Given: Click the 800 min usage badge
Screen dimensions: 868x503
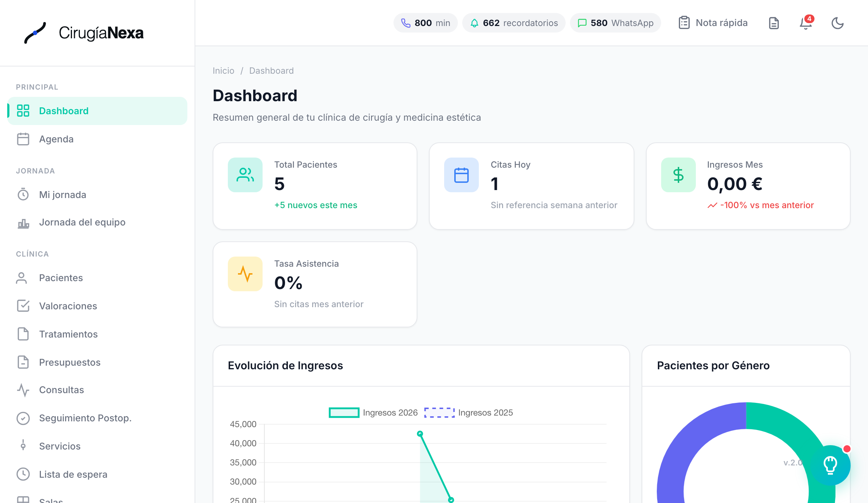Looking at the screenshot, I should tap(425, 23).
